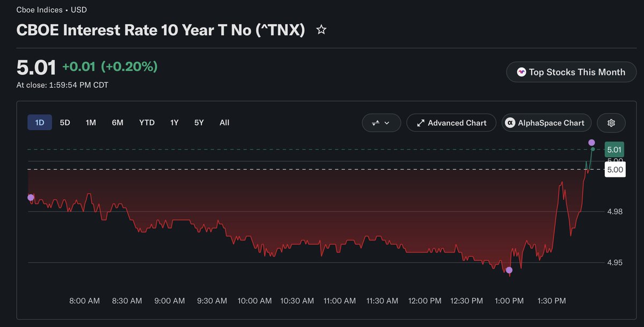This screenshot has width=644, height=327.
Task: Open the AlphaSpace Chart
Action: [546, 123]
